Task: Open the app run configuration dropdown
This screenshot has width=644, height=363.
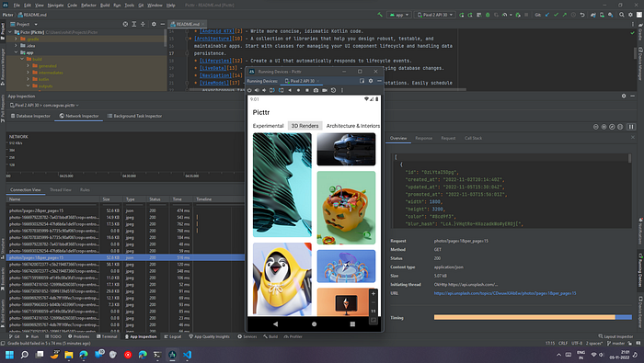Action: pyautogui.click(x=399, y=15)
